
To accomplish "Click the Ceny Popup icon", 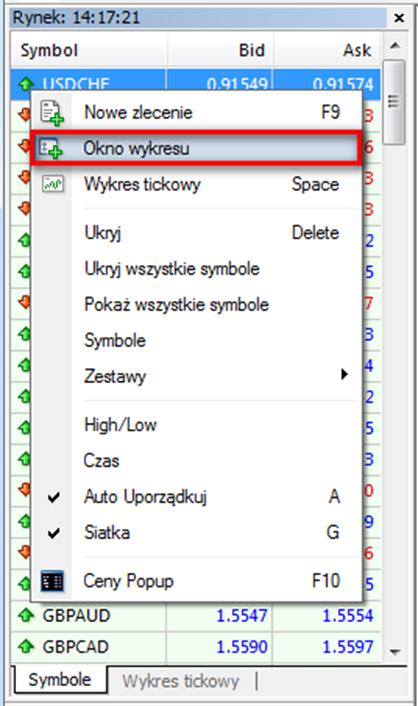I will 52,581.
